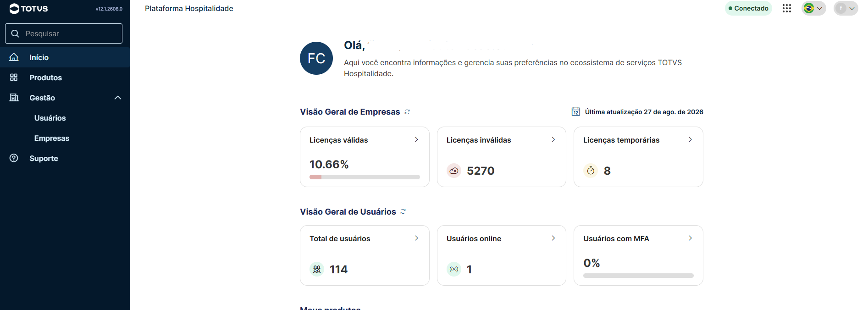Click the Licenças válidas progress bar
Image resolution: width=868 pixels, height=310 pixels.
(365, 177)
